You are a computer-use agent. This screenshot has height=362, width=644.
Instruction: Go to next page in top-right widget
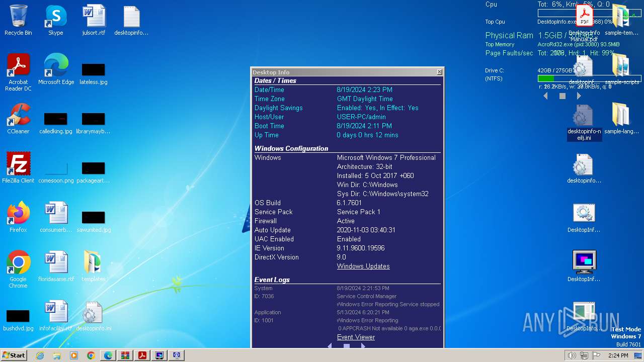click(579, 96)
